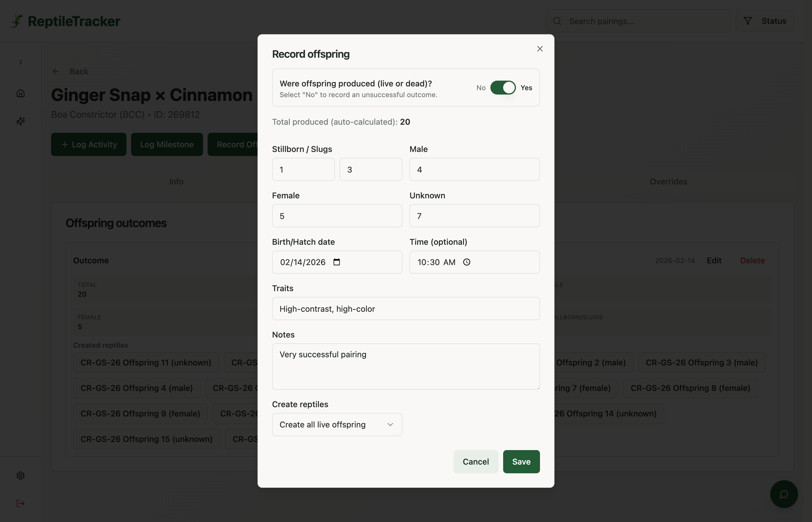The width and height of the screenshot is (812, 522).
Task: Click the Unknown count input field
Action: coord(474,216)
